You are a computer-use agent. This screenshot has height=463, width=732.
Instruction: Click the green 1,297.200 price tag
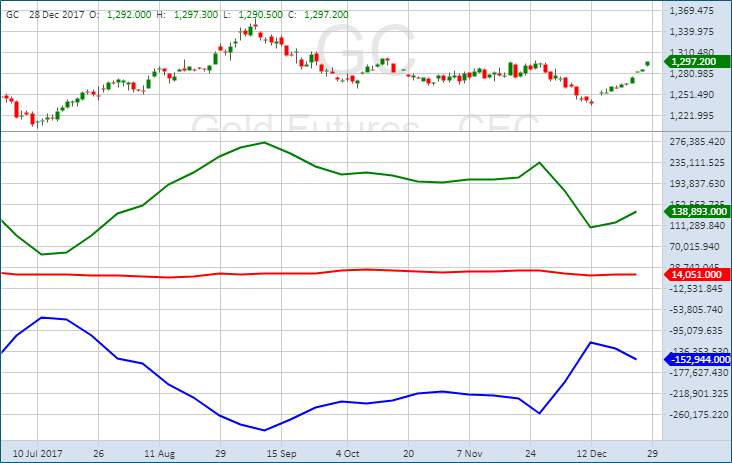[x=697, y=62]
